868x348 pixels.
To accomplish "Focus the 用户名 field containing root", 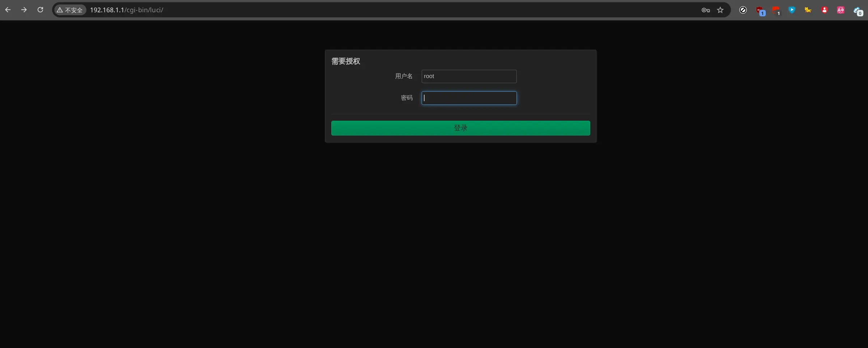I will coord(469,76).
